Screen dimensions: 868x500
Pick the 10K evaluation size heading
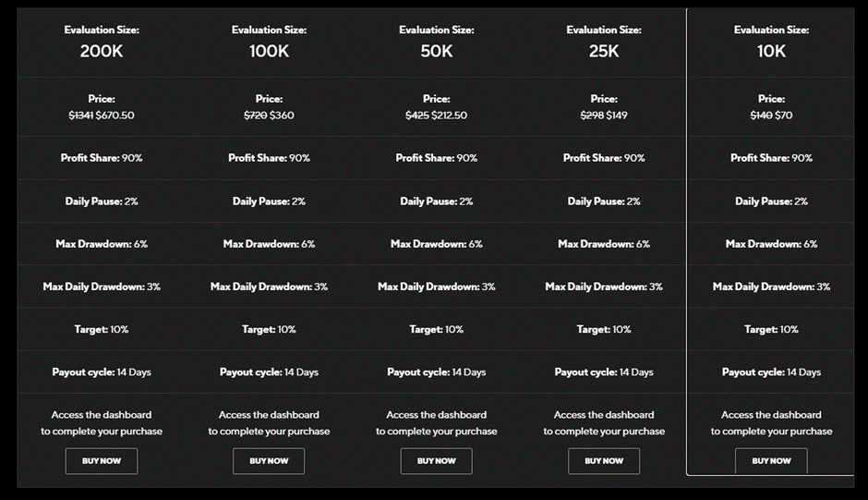tap(771, 51)
